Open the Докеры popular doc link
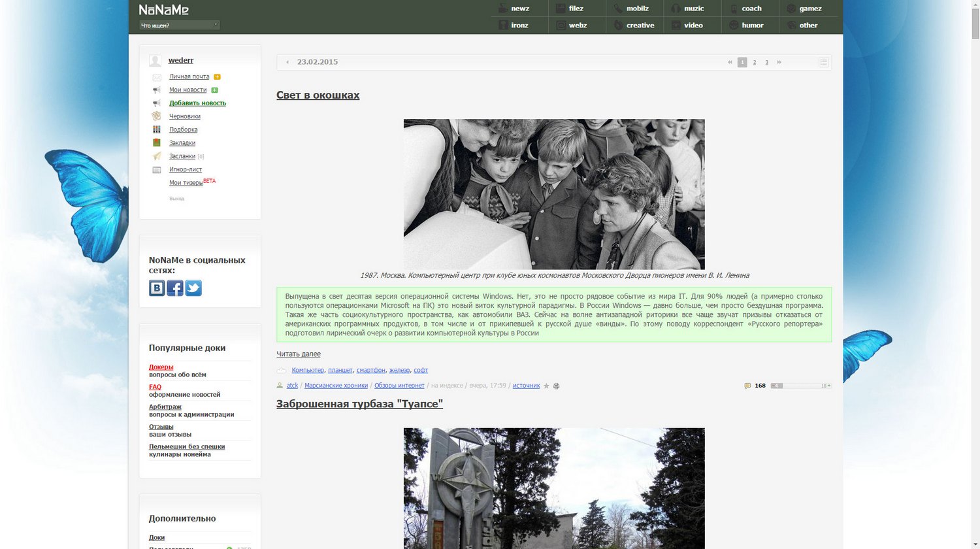Screen dimensions: 980x549 [161, 367]
